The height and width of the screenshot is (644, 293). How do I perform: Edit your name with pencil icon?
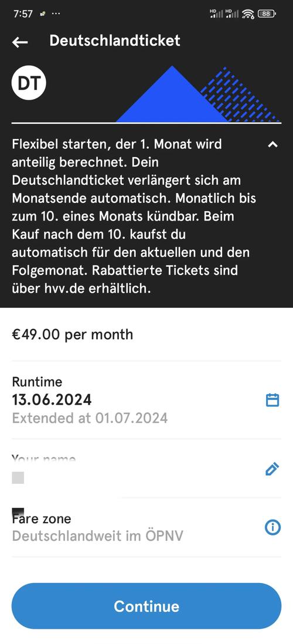click(272, 469)
